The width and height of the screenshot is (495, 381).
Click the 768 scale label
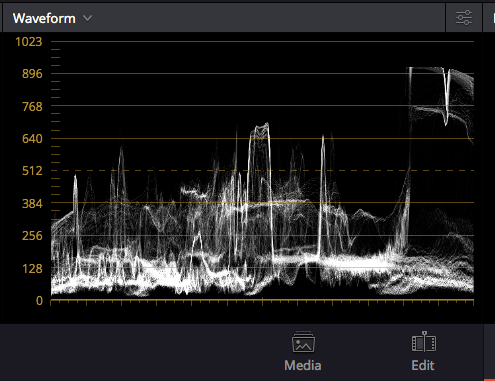(32, 107)
